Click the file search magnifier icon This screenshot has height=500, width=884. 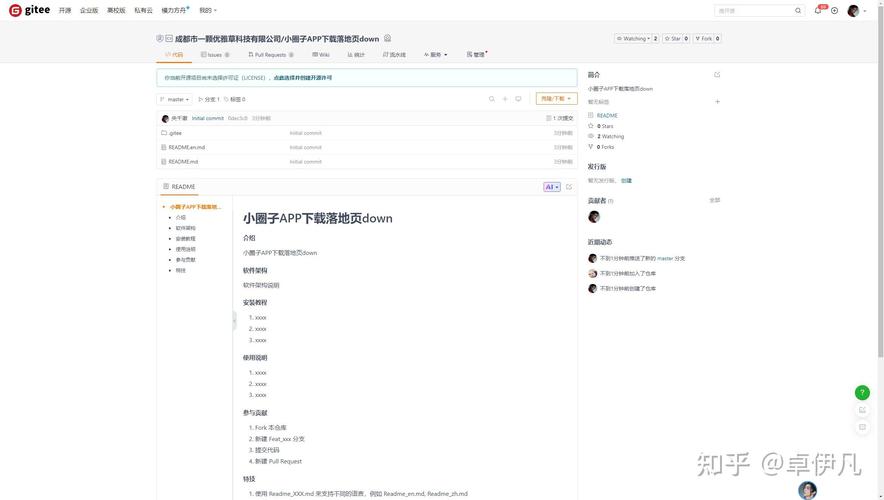(x=492, y=99)
